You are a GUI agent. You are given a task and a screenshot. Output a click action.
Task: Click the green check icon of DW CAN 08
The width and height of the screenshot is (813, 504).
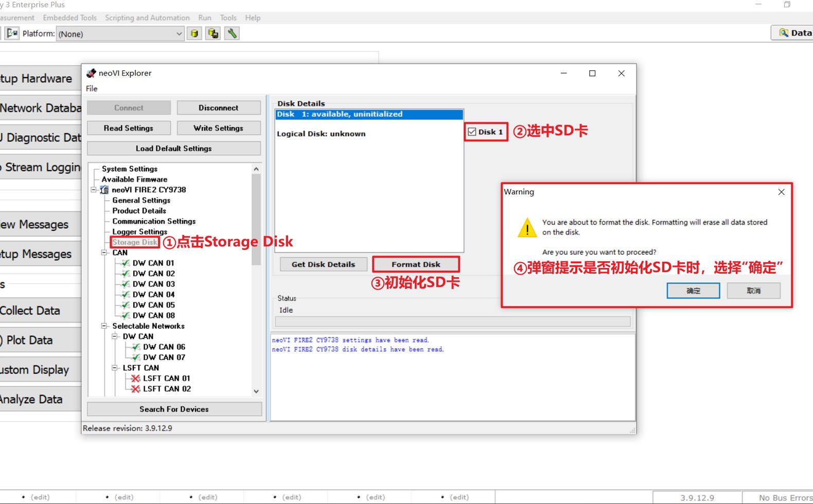126,315
